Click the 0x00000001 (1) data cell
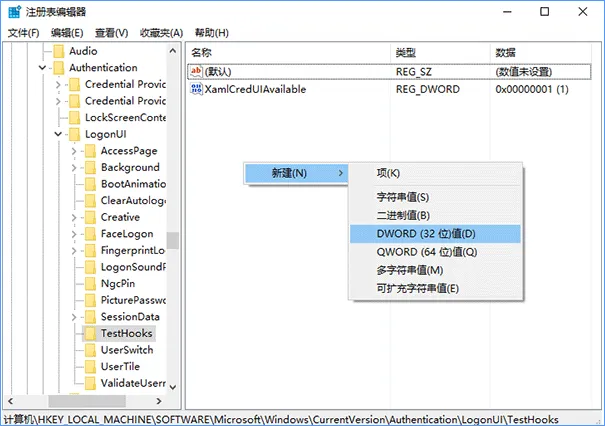The height and width of the screenshot is (426, 605). pos(532,89)
